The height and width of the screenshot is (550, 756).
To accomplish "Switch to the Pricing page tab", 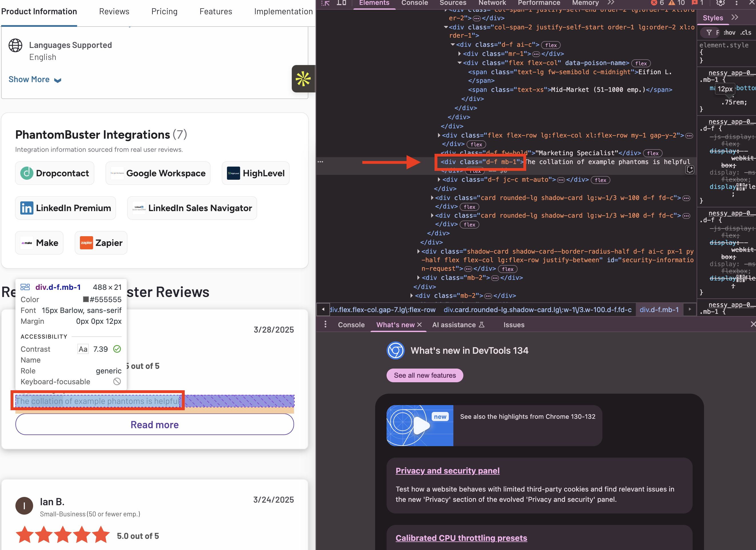I will point(164,12).
